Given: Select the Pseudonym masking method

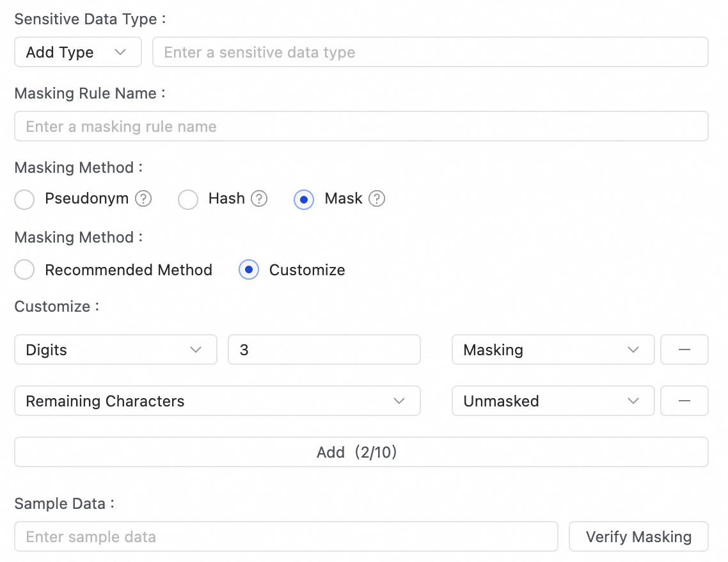Looking at the screenshot, I should click(x=24, y=200).
